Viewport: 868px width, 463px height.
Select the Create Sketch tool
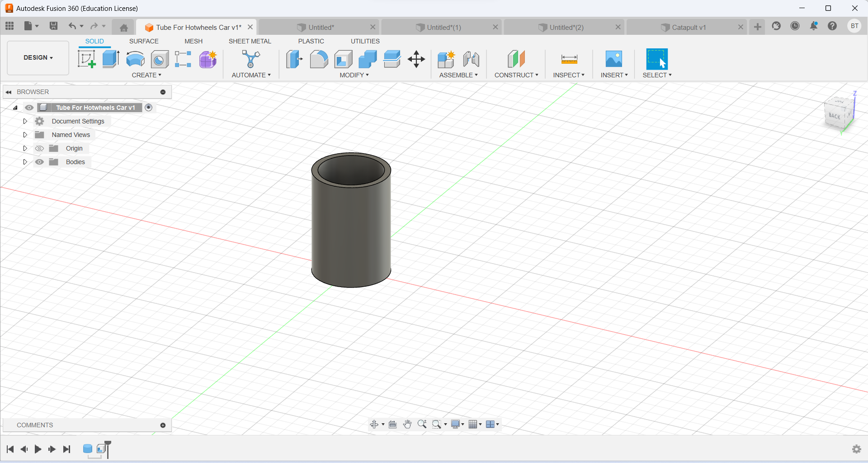(86, 59)
